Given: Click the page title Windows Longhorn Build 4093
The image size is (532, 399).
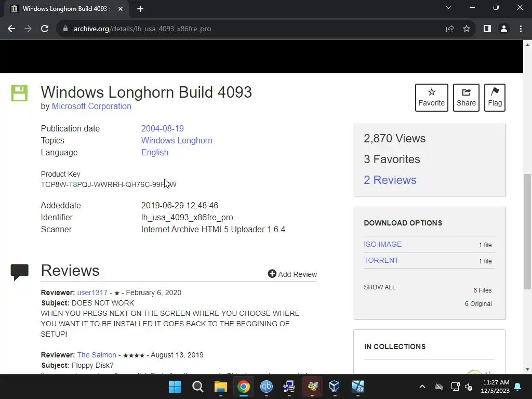Looking at the screenshot, I should [146, 92].
